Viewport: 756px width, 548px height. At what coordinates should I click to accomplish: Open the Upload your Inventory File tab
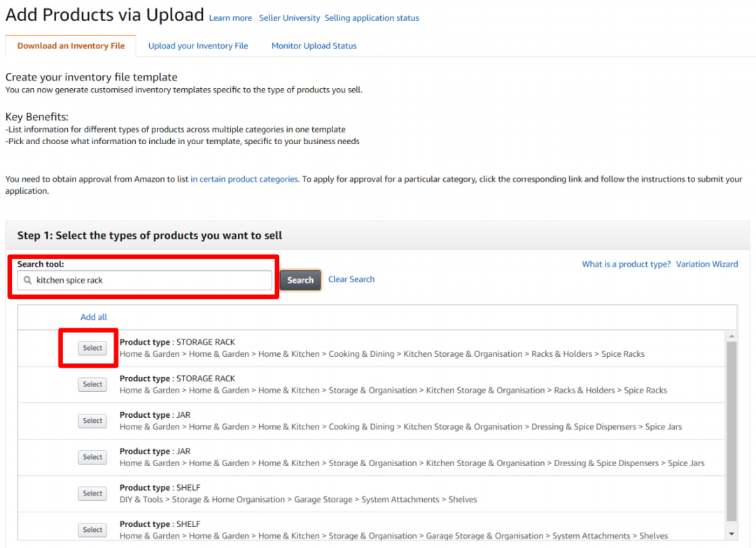(198, 46)
